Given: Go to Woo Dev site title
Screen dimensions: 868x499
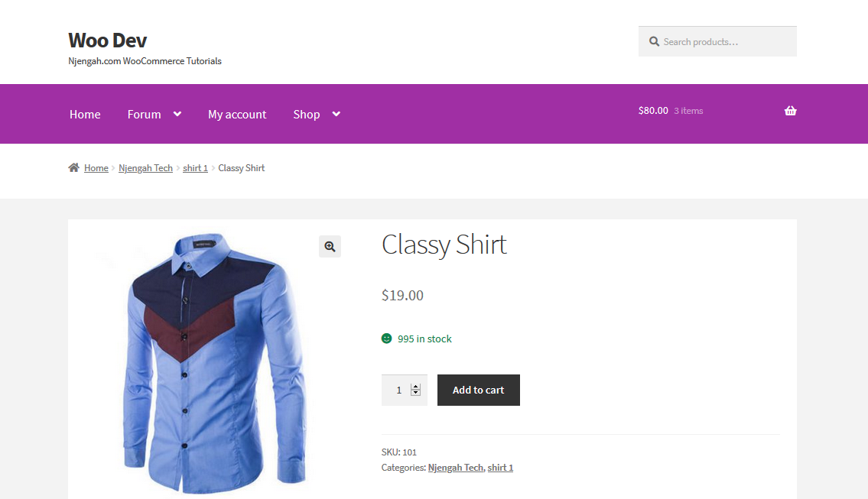Looking at the screenshot, I should click(x=108, y=40).
